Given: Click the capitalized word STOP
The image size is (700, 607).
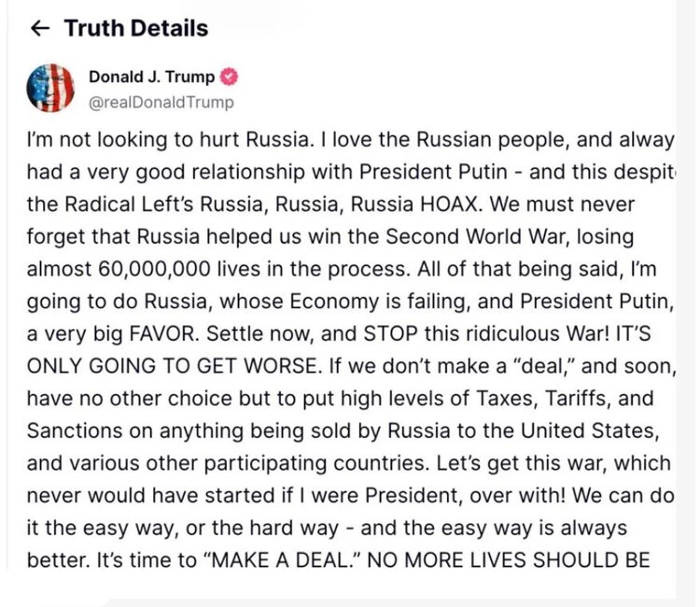Looking at the screenshot, I should click(391, 334).
